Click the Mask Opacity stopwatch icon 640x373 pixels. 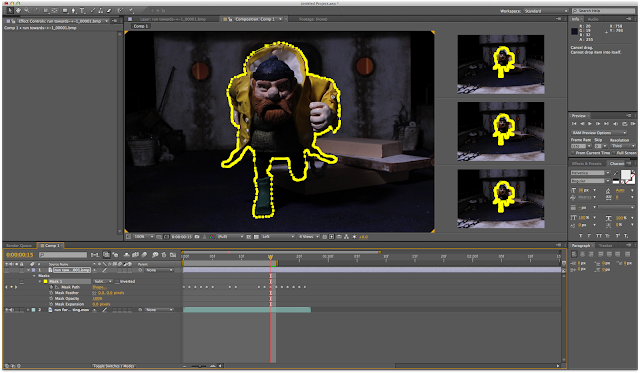coord(51,299)
